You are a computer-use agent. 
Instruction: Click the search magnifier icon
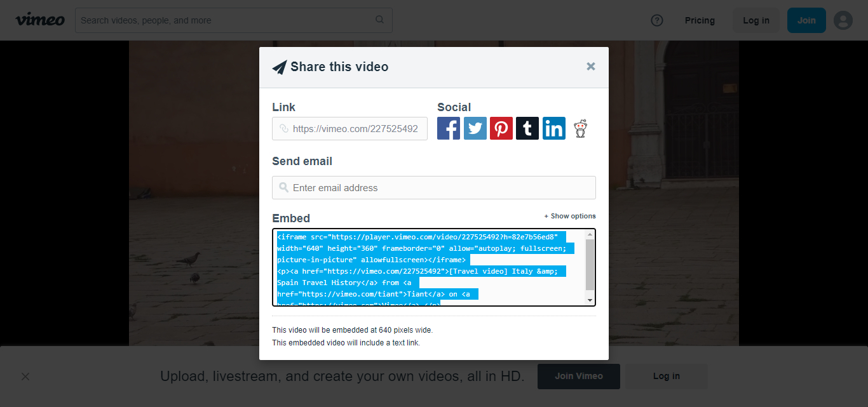click(x=380, y=20)
